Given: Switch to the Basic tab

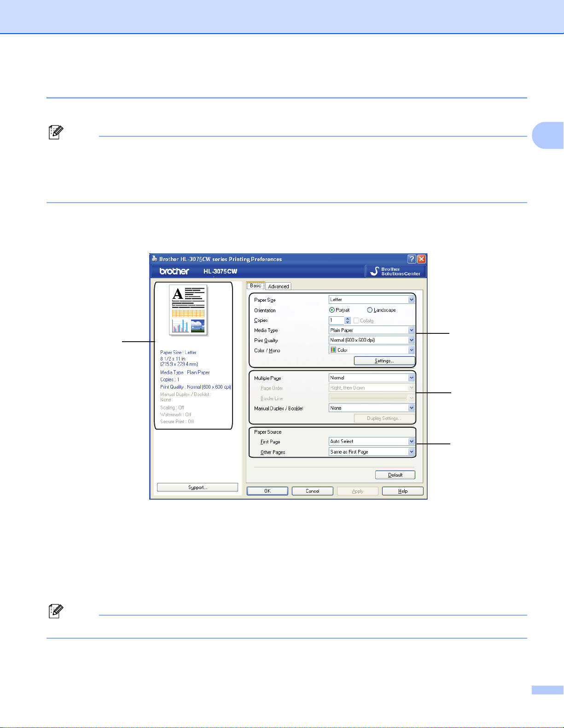Looking at the screenshot, I should pos(256,285).
